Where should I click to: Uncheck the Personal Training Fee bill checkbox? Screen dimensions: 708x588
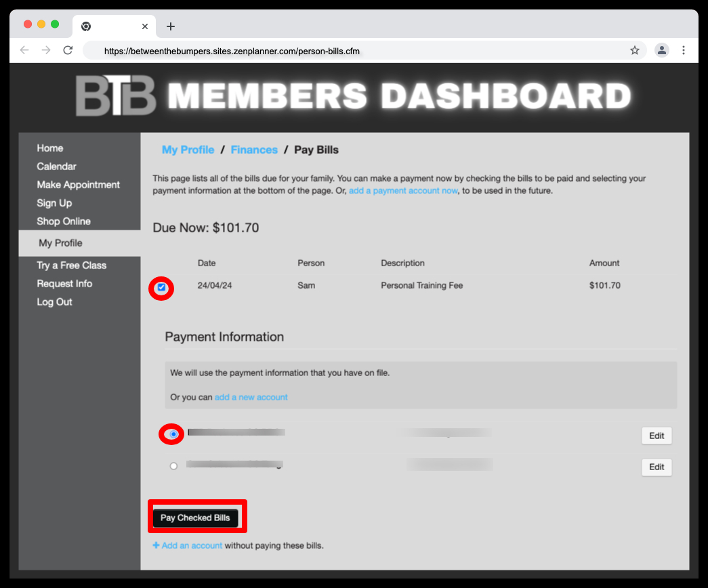(161, 287)
